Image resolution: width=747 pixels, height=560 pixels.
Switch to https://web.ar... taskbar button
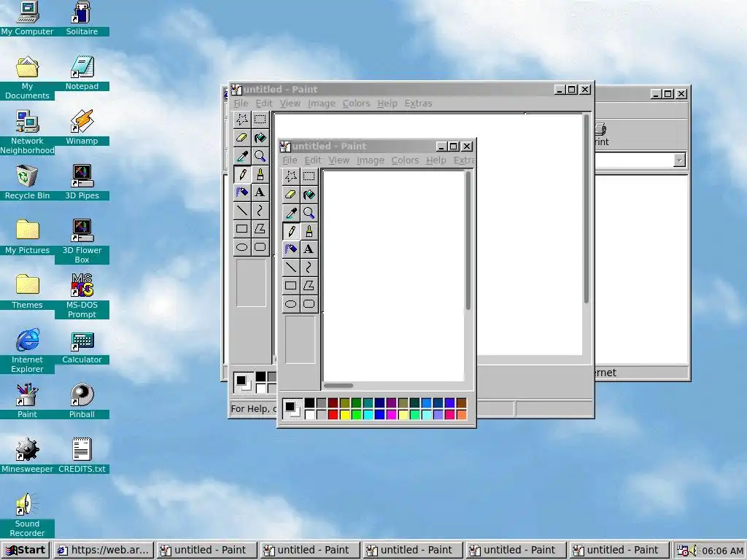[x=104, y=550]
